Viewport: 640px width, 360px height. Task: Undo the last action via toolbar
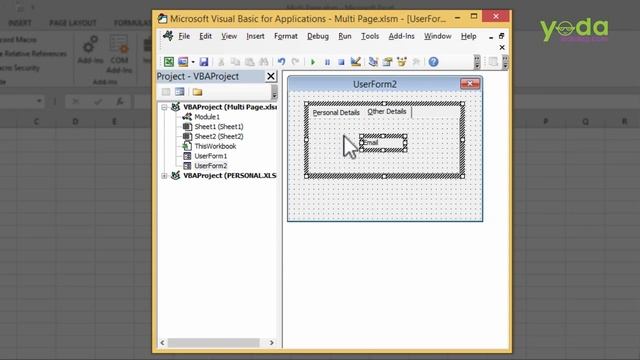(281, 62)
